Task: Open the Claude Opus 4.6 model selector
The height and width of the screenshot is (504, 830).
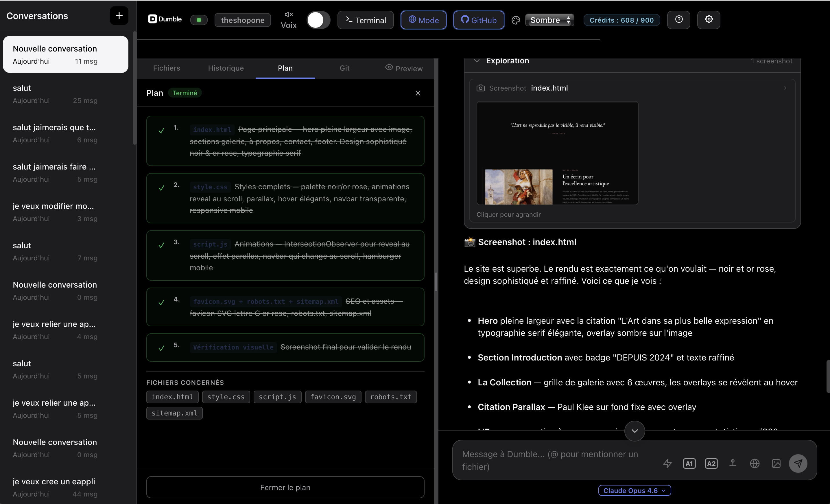Action: tap(634, 490)
